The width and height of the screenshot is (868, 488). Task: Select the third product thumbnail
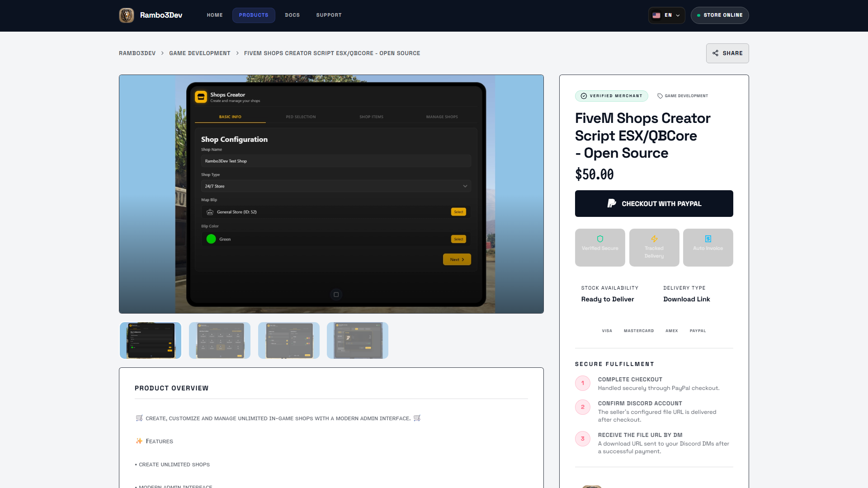click(x=289, y=340)
